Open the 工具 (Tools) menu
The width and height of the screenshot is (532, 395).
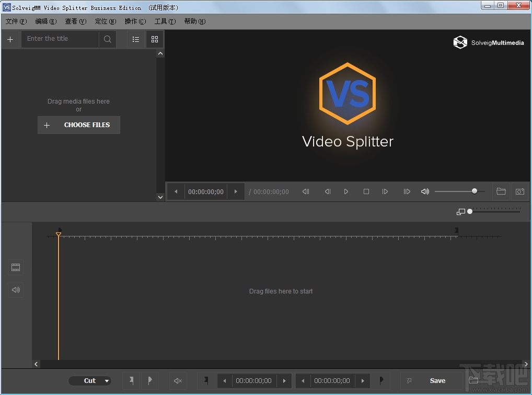[165, 21]
